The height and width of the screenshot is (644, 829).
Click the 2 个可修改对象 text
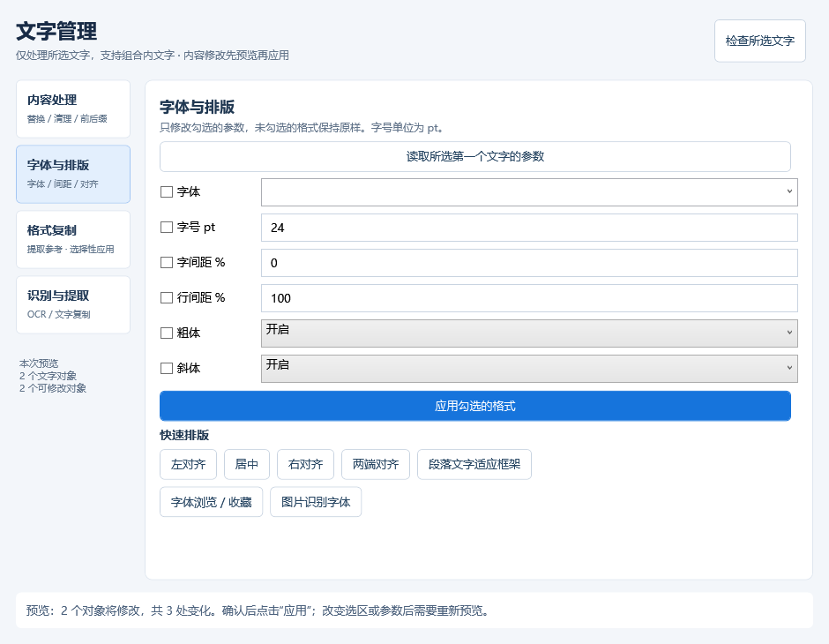pos(53,388)
